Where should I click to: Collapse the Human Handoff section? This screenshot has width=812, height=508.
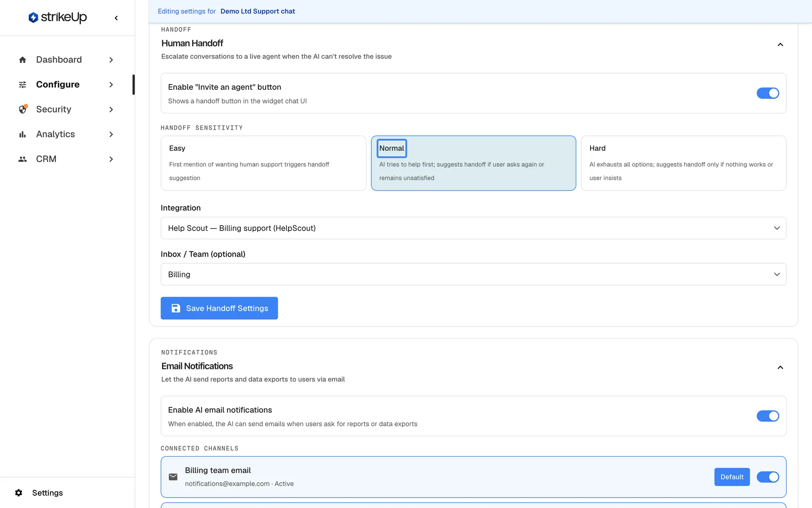(x=780, y=44)
